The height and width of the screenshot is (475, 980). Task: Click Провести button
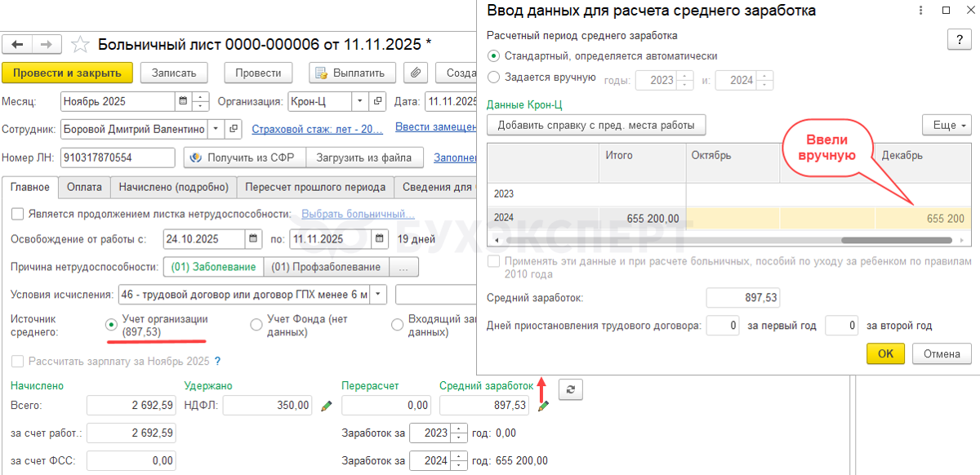[x=258, y=73]
